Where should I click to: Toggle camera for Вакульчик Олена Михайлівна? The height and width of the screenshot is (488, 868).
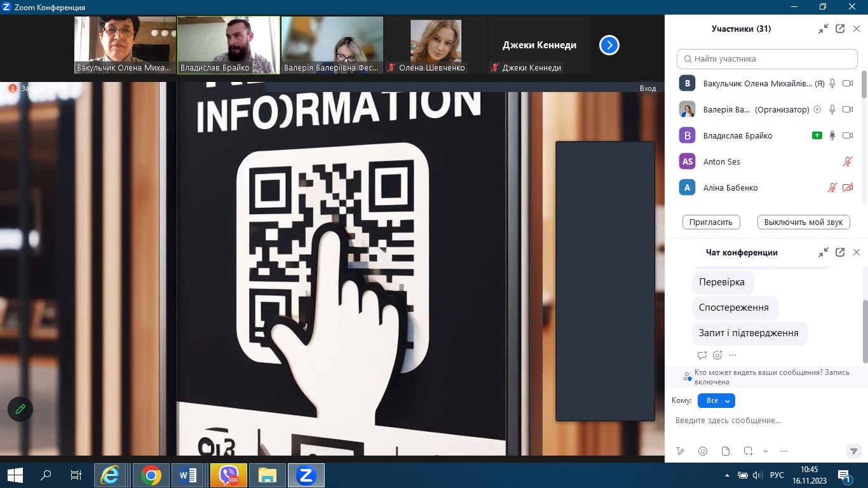click(x=848, y=83)
